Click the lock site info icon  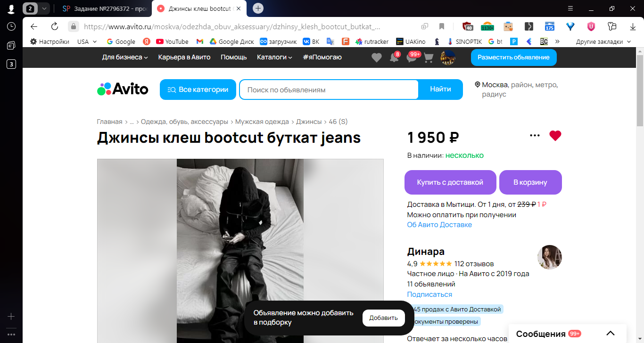pos(73,26)
